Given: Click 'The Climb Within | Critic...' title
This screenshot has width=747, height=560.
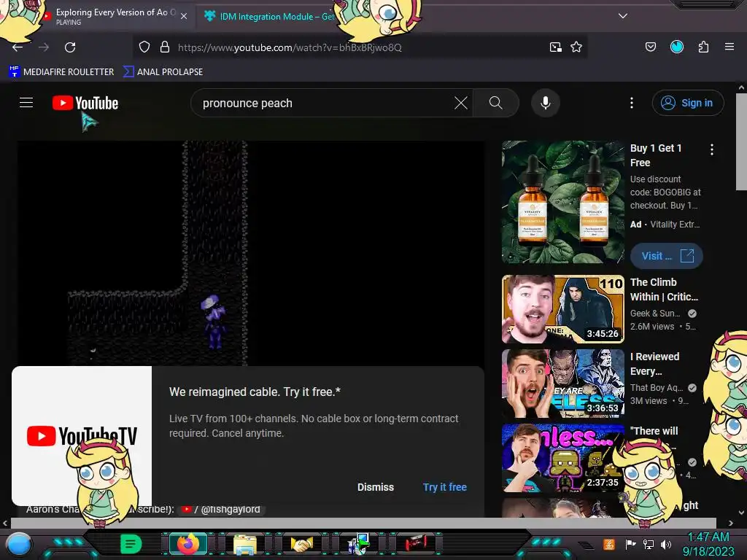Looking at the screenshot, I should (664, 289).
